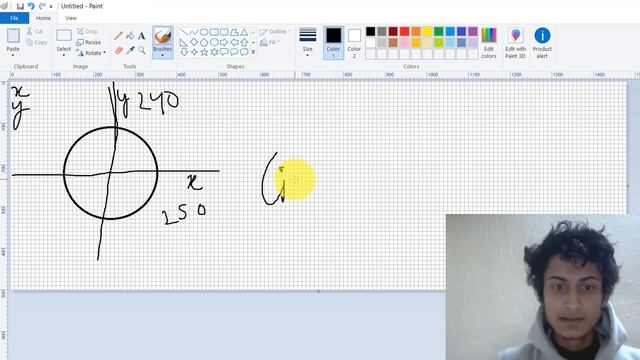
Task: Select the Fill with color bucket tool
Action: click(130, 36)
